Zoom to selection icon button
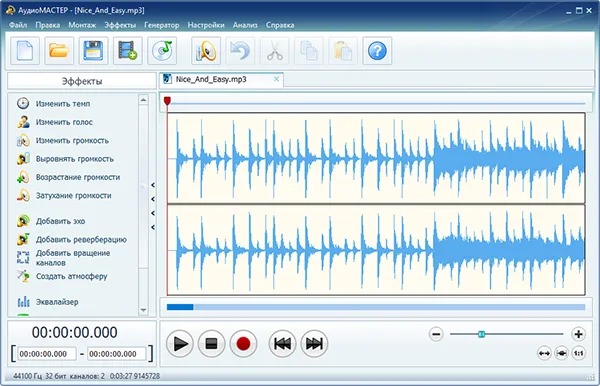Viewport: 600px width, 386px height. pyautogui.click(x=561, y=353)
